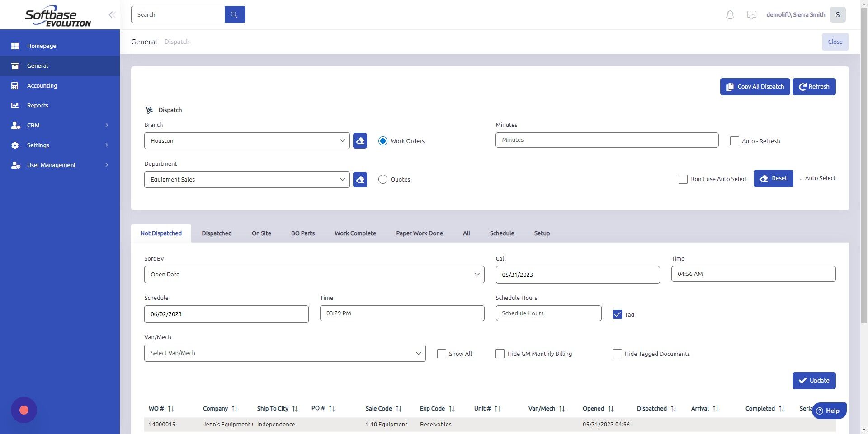The height and width of the screenshot is (434, 868).
Task: Switch to the Work Complete tab
Action: (355, 233)
